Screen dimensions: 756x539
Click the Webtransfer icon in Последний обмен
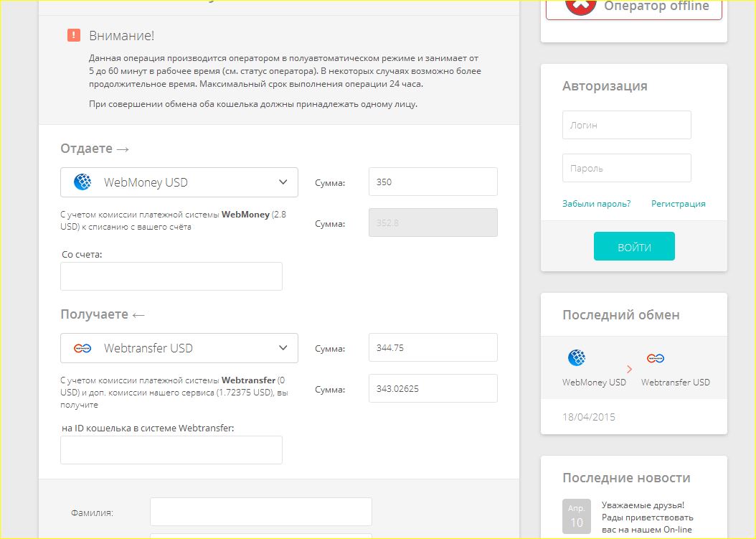pyautogui.click(x=656, y=358)
